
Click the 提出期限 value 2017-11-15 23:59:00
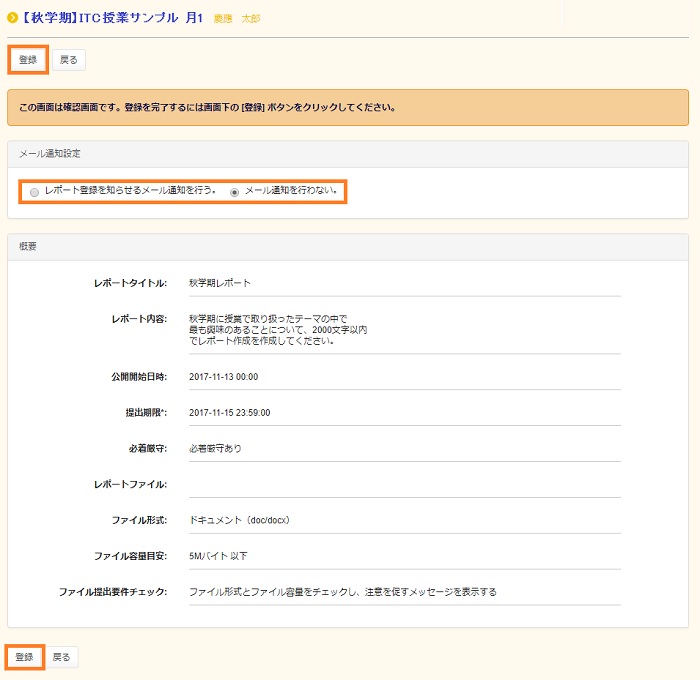pos(229,412)
